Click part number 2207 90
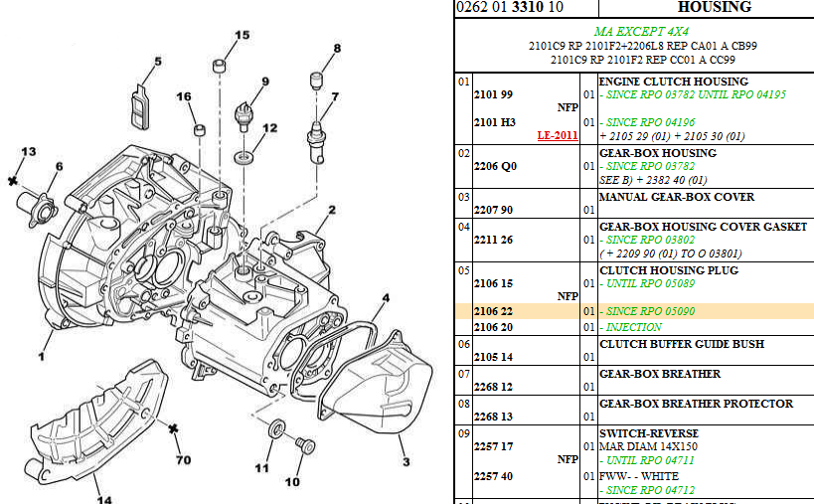This screenshot has height=504, width=814. coord(494,211)
